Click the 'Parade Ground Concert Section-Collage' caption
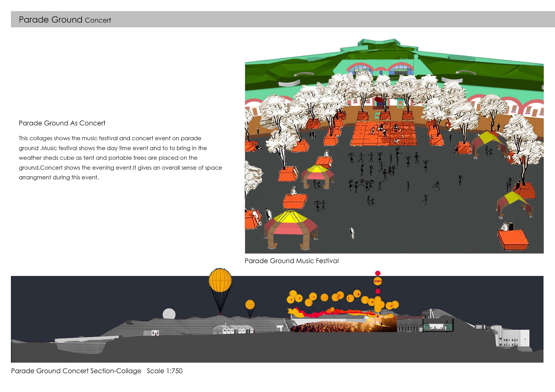 76,371
